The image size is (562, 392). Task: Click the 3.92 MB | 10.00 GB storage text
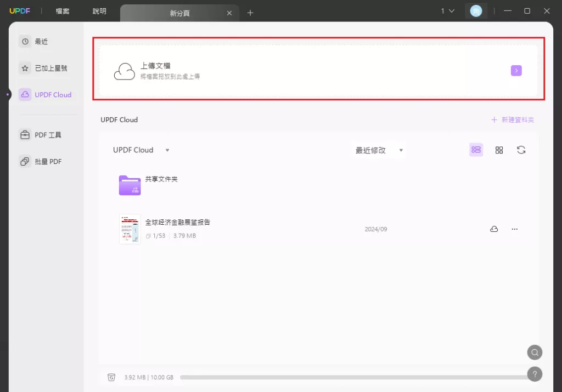pos(149,377)
